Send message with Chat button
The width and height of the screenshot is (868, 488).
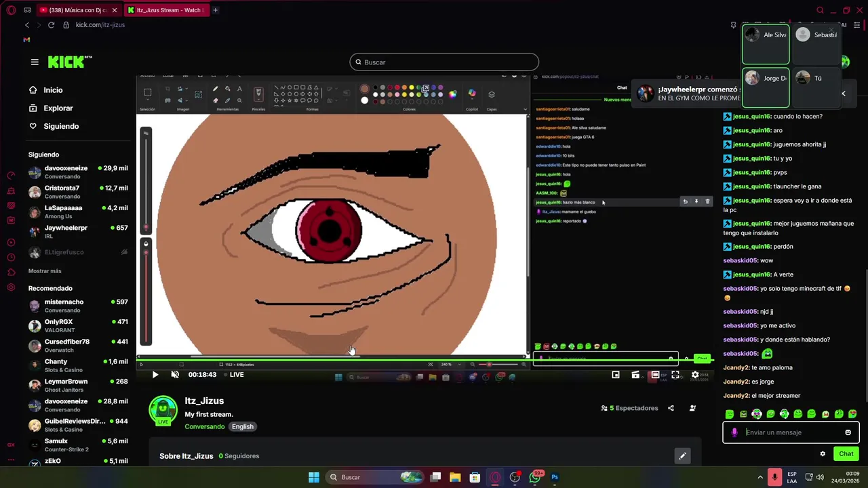pyautogui.click(x=846, y=454)
